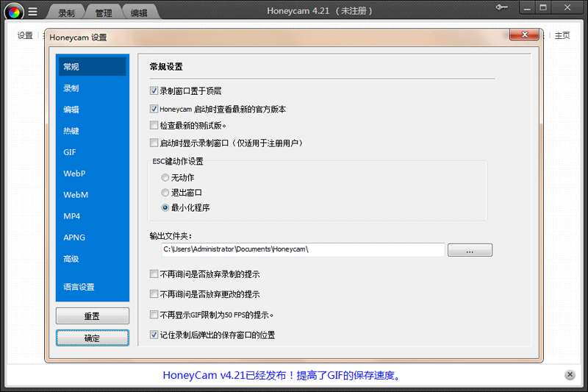Browse for output folder with ... button
Image resolution: width=588 pixels, height=392 pixels.
click(470, 250)
